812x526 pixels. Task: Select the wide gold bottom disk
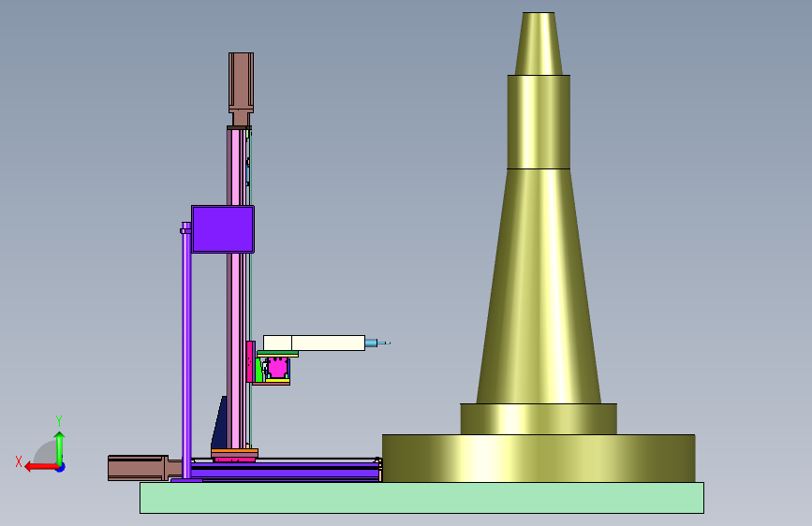pos(539,459)
